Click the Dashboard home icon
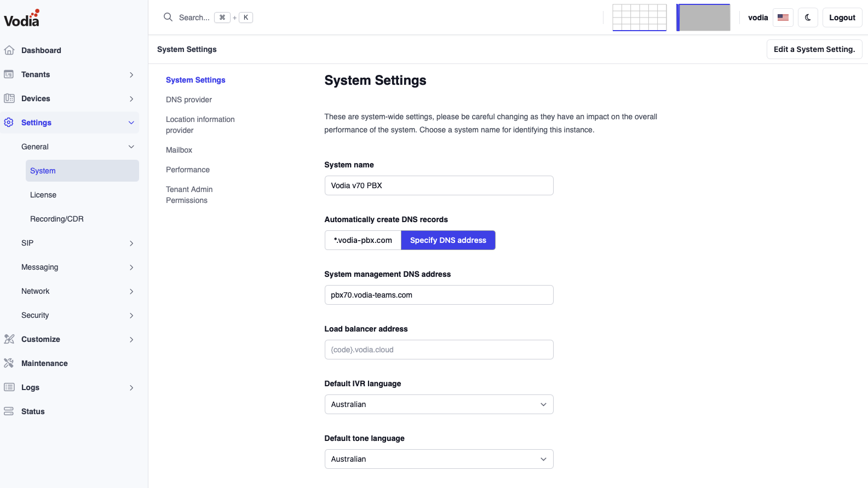The height and width of the screenshot is (488, 868). 9,50
